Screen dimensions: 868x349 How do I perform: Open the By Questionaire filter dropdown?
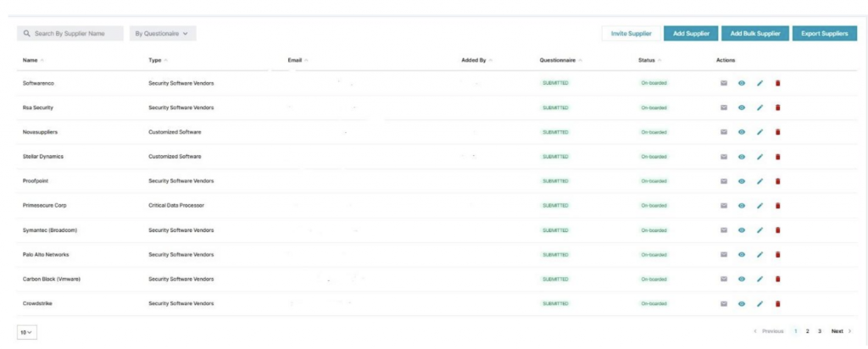pyautogui.click(x=163, y=34)
